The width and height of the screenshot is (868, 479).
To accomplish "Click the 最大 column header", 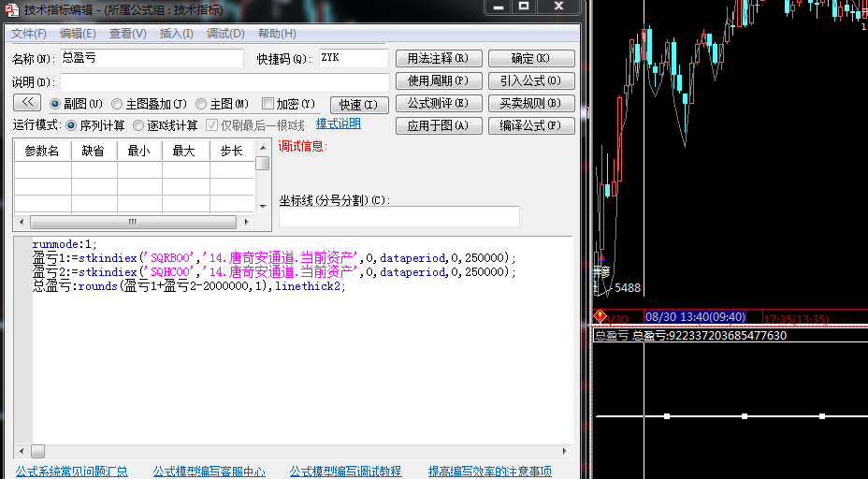I will click(184, 151).
